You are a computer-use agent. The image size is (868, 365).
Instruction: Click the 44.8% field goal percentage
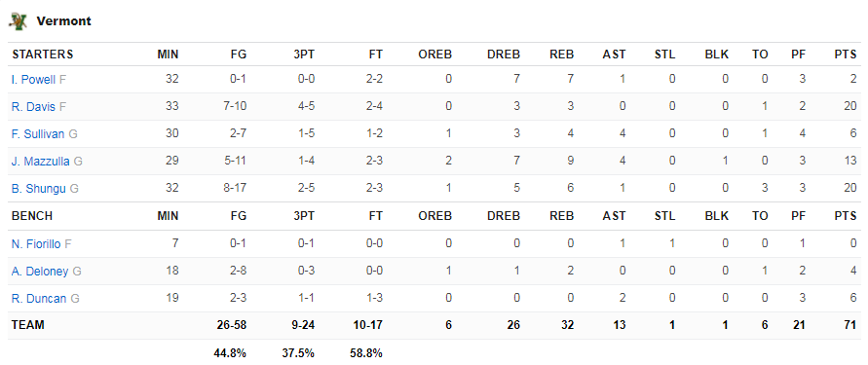(230, 352)
